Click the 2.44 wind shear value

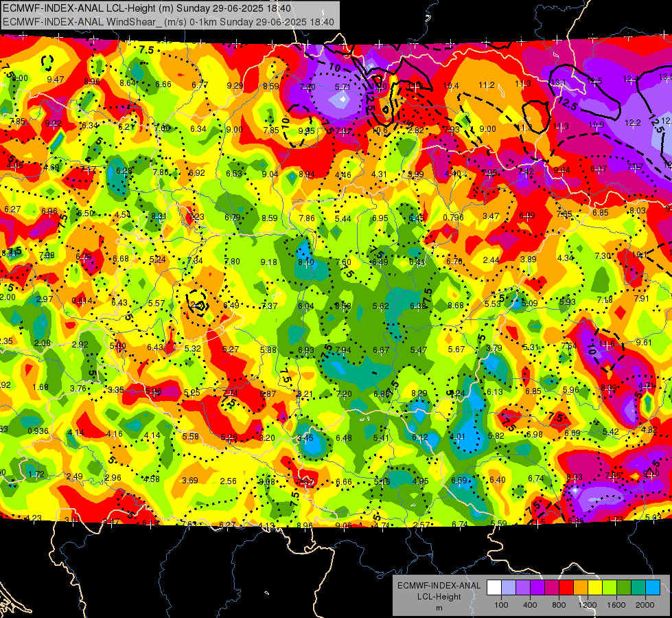click(491, 260)
